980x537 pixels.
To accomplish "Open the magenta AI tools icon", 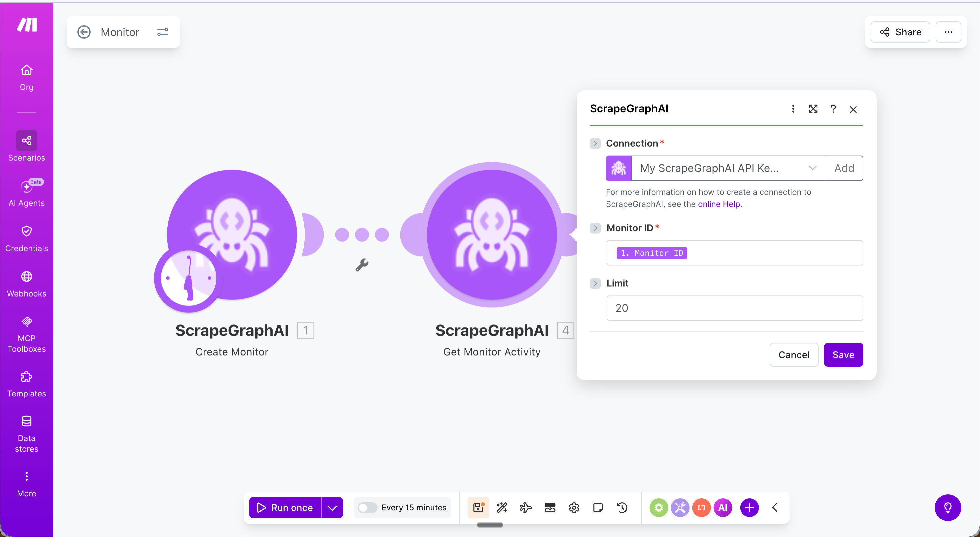I will (x=723, y=507).
